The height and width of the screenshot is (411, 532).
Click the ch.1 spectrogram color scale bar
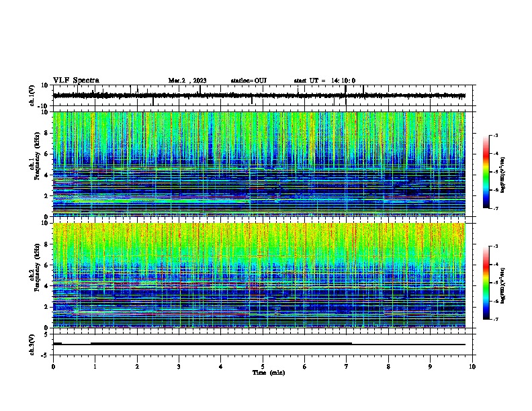pyautogui.click(x=486, y=172)
